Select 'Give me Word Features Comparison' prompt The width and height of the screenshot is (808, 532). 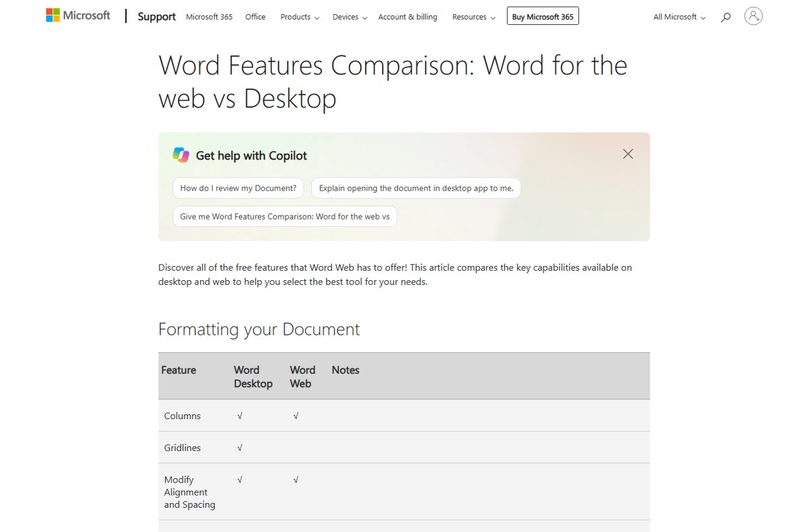(x=285, y=216)
